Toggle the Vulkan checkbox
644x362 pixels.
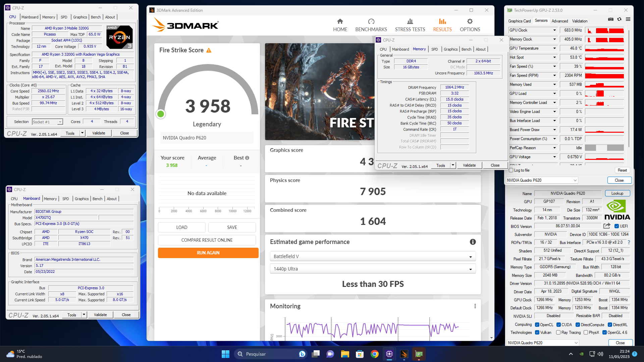pos(537,333)
